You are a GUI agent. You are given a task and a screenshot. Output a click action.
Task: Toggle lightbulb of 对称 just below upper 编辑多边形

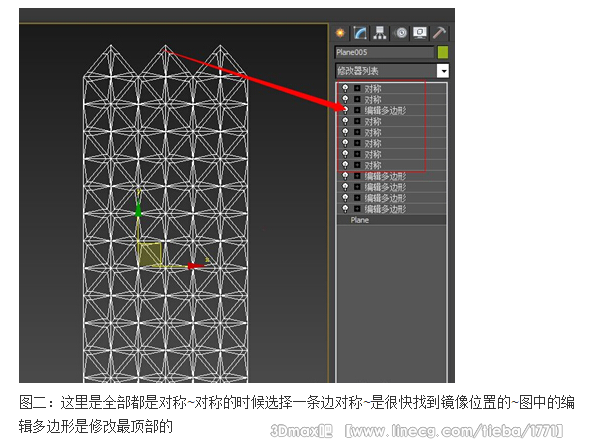pyautogui.click(x=345, y=121)
